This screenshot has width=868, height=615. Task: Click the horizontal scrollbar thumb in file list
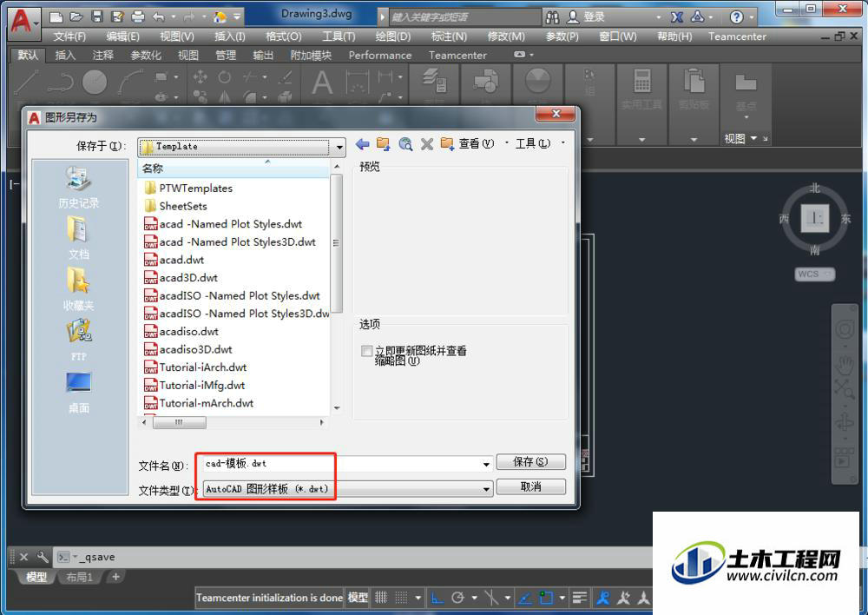pos(179,422)
